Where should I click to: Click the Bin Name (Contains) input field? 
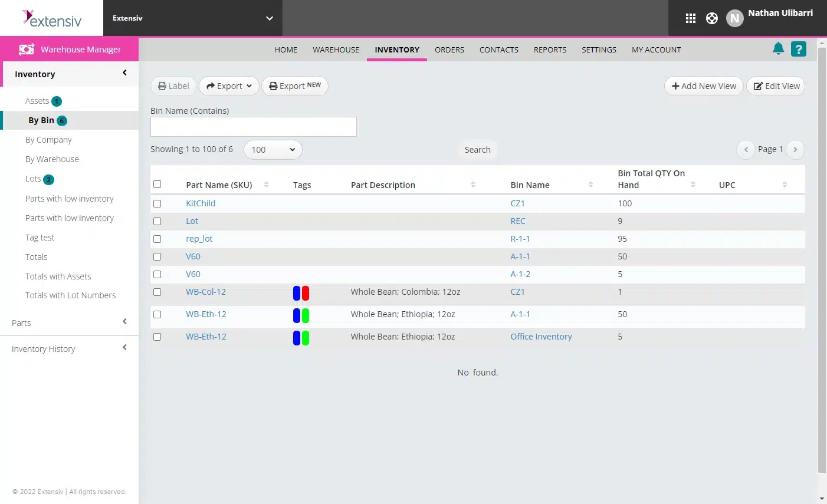tap(253, 126)
